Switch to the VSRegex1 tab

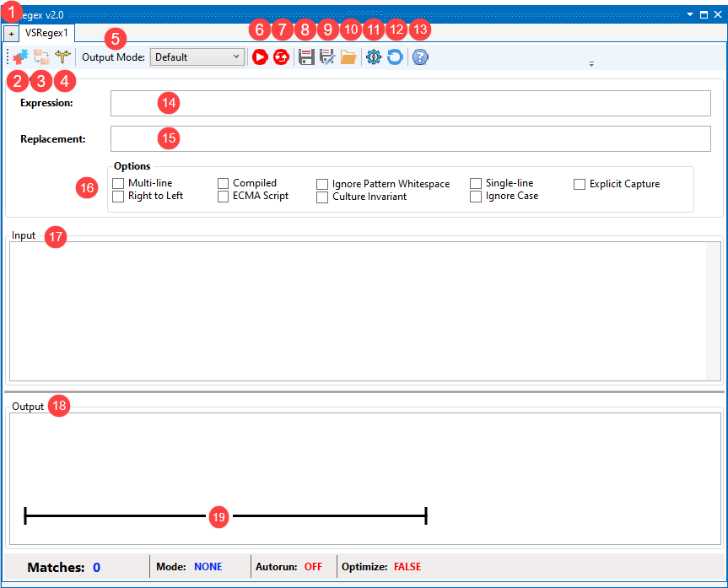point(48,33)
